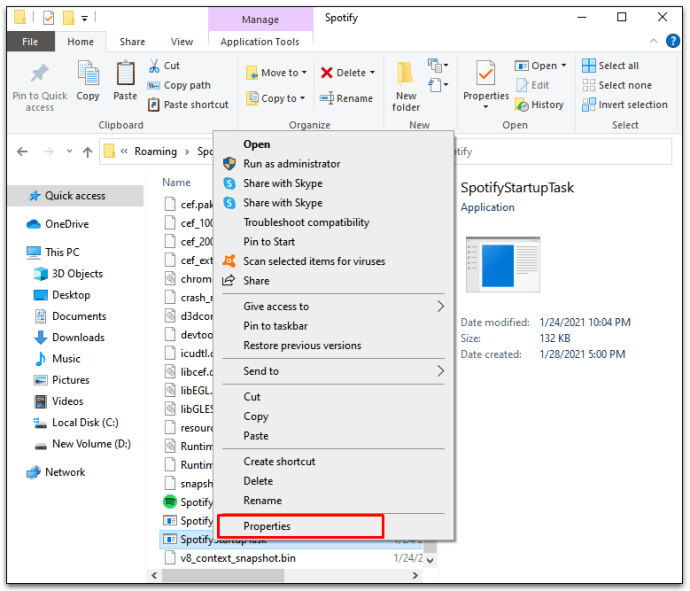Click the quick access toolbar properties checkmark

coord(49,18)
